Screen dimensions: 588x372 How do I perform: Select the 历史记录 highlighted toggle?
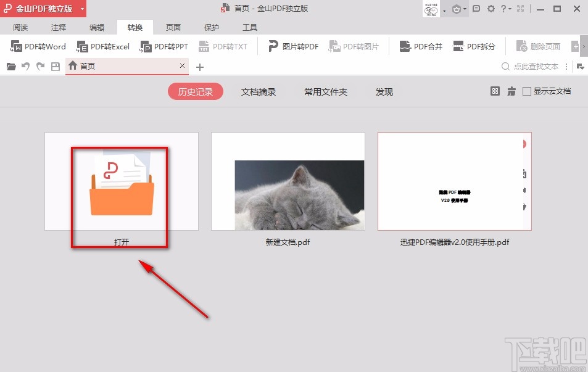tap(195, 91)
